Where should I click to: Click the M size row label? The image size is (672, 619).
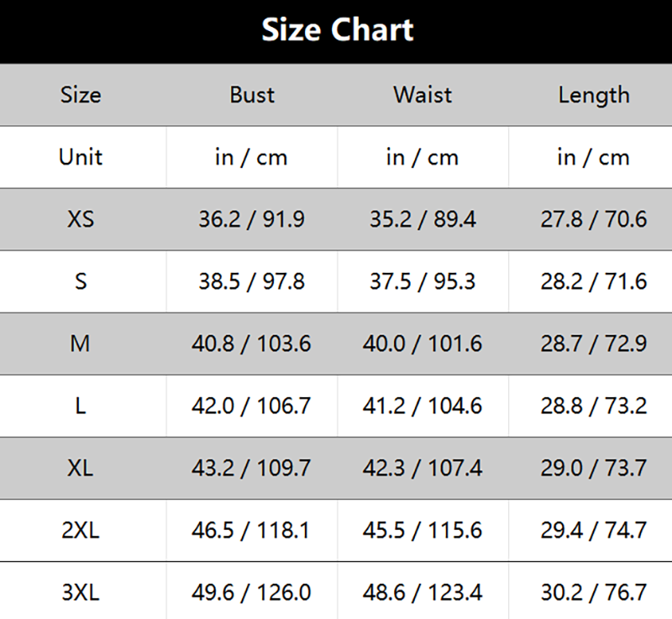(81, 344)
